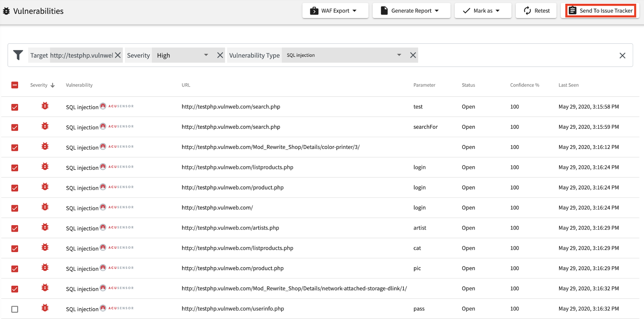Viewport: 644px width, 319px height.
Task: Click the Mark as checkmark icon
Action: [x=466, y=11]
